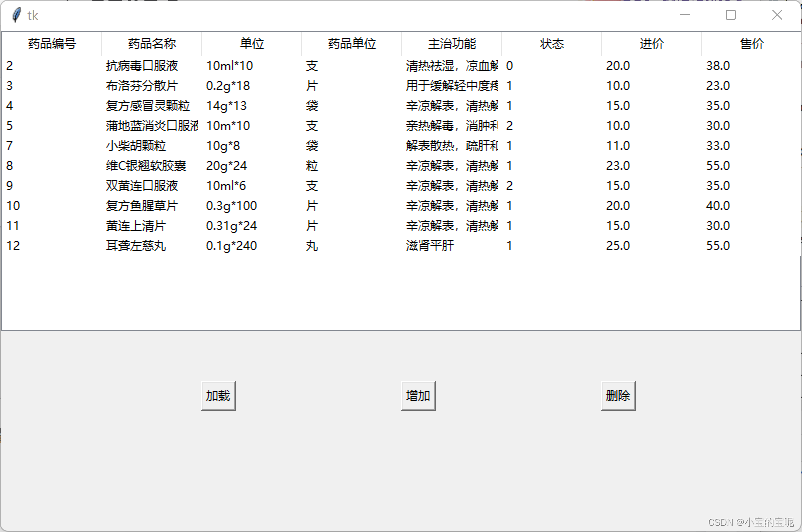This screenshot has width=802, height=532.
Task: Select the 小柴胡颗粒 row
Action: pyautogui.click(x=401, y=145)
